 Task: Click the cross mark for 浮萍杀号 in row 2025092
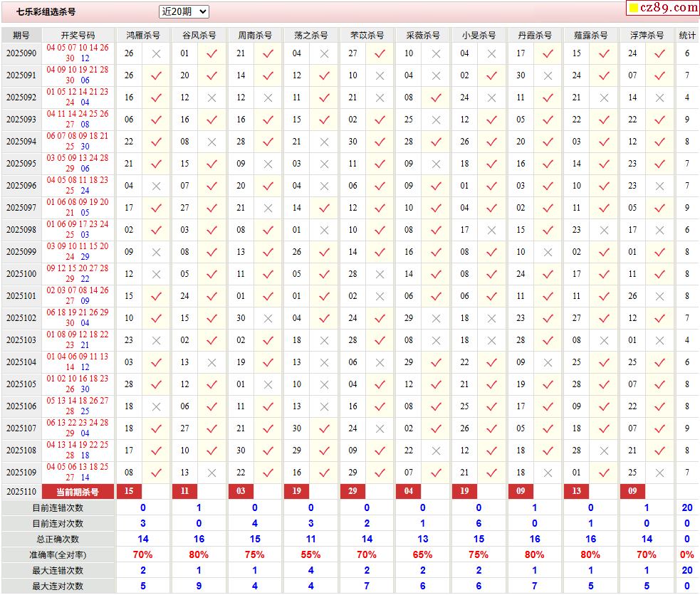tap(660, 98)
